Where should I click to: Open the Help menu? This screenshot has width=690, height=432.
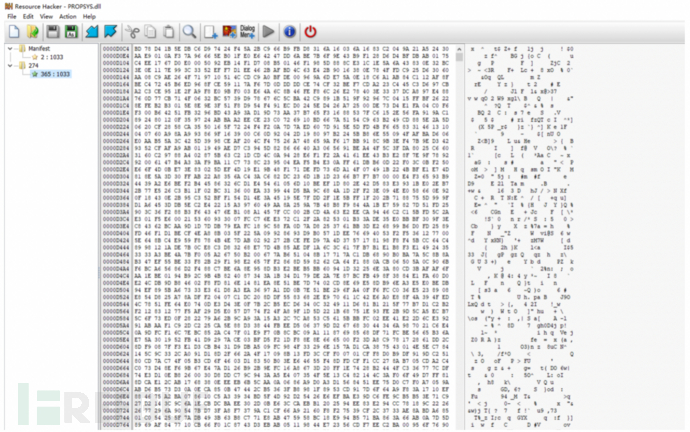(89, 17)
